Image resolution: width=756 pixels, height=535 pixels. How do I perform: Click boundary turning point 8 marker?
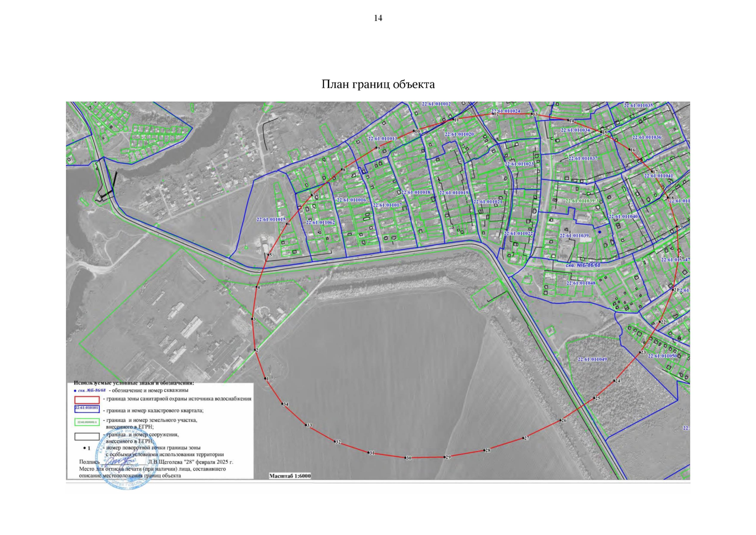tap(341, 170)
